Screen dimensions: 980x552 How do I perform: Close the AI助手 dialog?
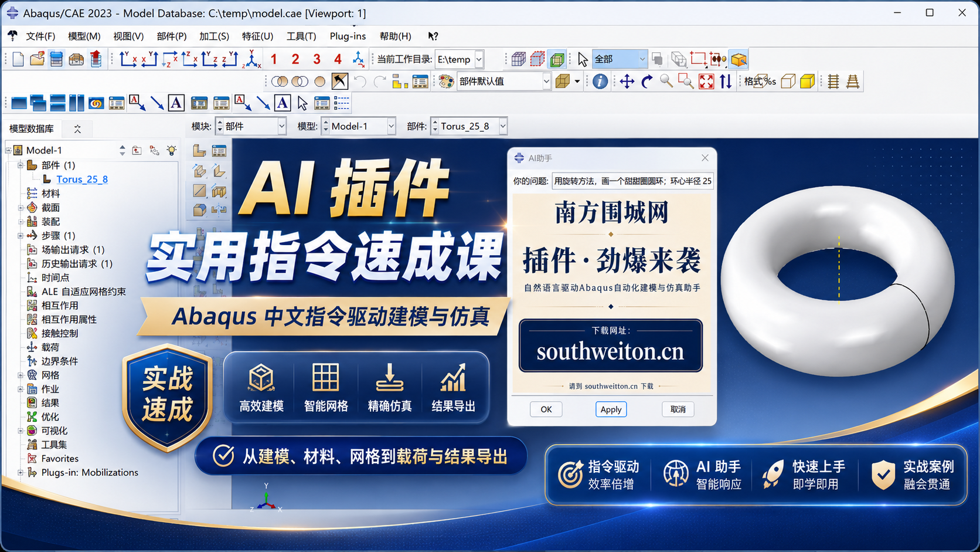[x=705, y=158]
